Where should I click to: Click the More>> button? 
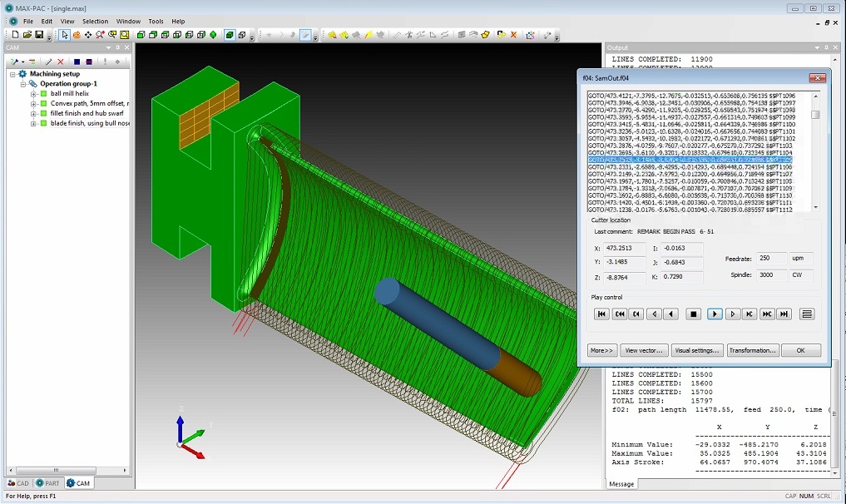(602, 351)
